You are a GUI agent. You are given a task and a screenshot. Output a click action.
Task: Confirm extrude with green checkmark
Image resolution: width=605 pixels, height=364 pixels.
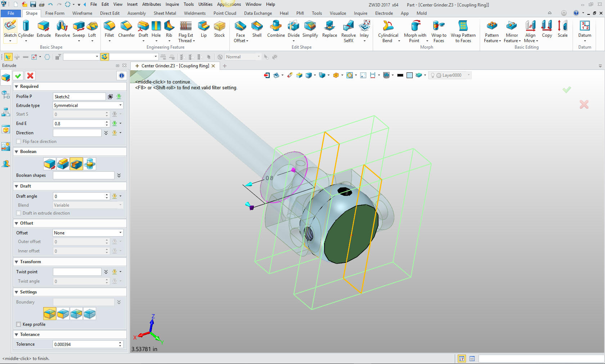[18, 76]
